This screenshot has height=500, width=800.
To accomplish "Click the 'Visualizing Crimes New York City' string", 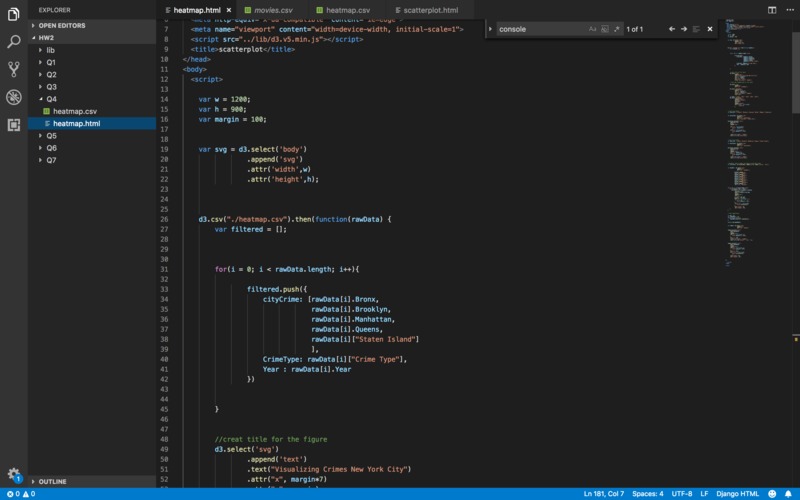I will (x=340, y=469).
